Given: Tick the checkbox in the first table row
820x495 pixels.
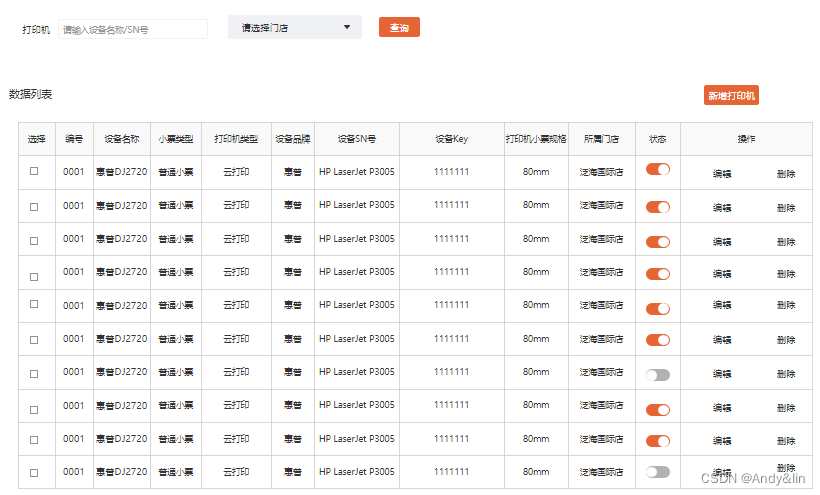Looking at the screenshot, I should point(34,171).
